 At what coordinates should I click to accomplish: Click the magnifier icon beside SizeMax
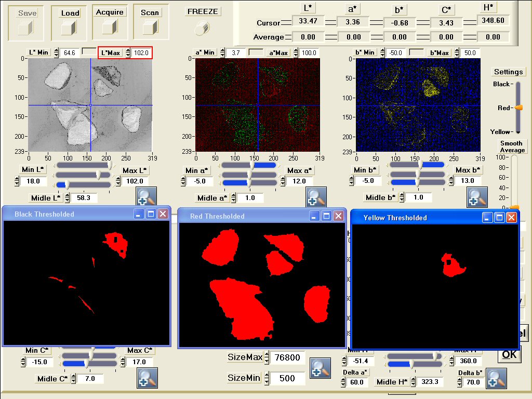coord(320,368)
